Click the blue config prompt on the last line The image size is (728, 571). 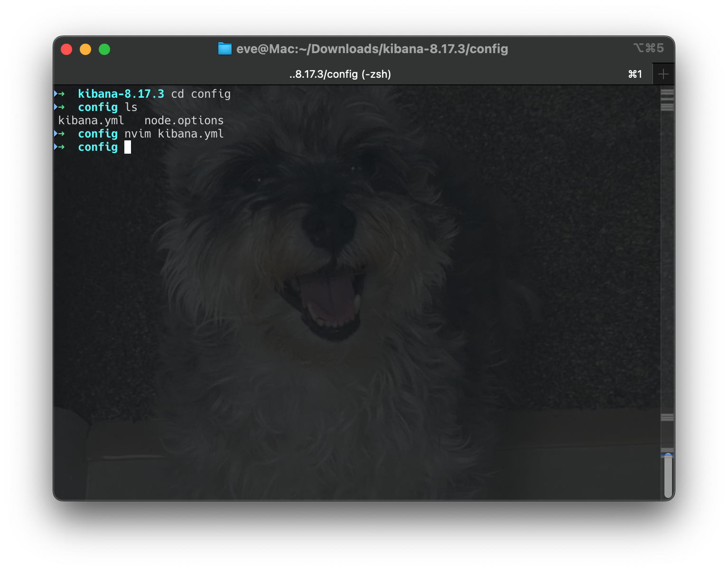pos(98,147)
